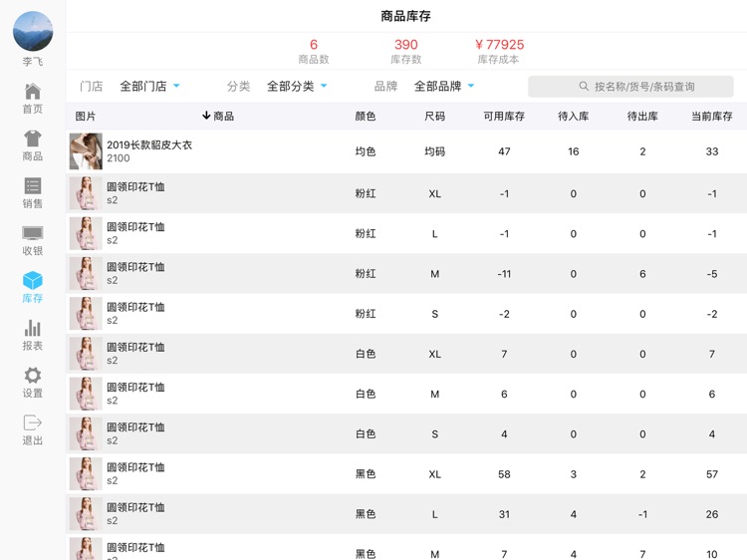The image size is (747, 560).
Task: Click available stock value 47
Action: click(x=504, y=151)
